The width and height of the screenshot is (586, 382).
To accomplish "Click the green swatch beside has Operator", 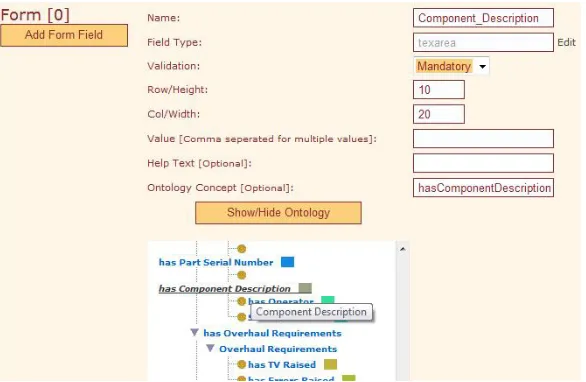I will (x=327, y=299).
